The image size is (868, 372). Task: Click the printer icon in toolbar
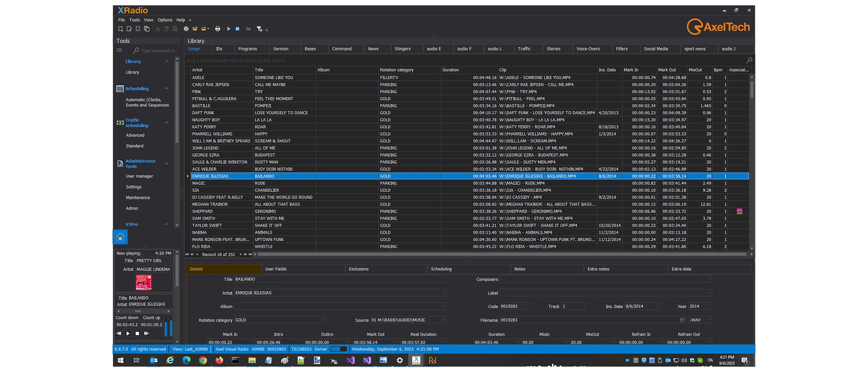coord(217,29)
